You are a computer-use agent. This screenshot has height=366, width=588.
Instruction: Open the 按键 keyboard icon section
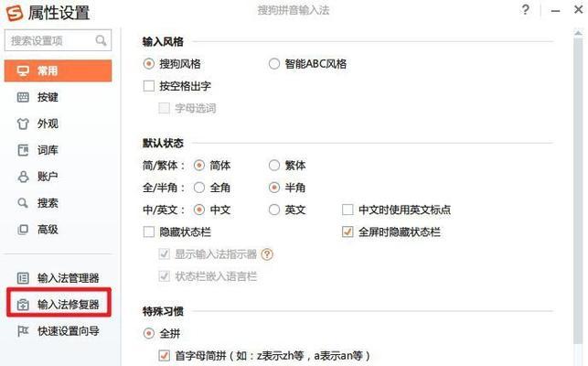(x=23, y=97)
